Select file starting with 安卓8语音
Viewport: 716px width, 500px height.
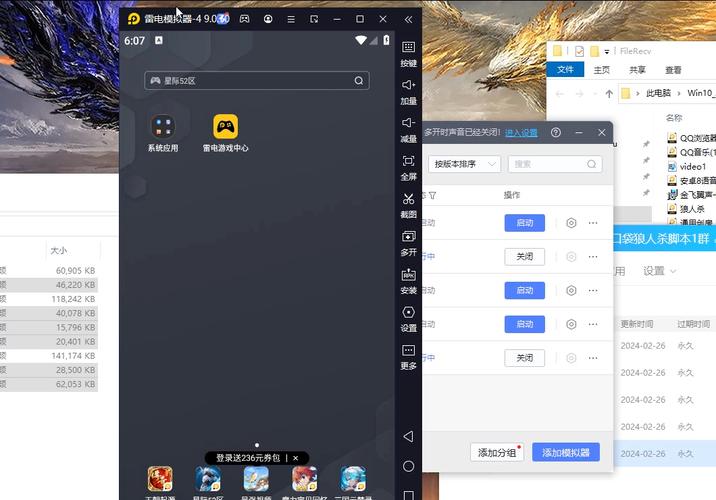[693, 181]
